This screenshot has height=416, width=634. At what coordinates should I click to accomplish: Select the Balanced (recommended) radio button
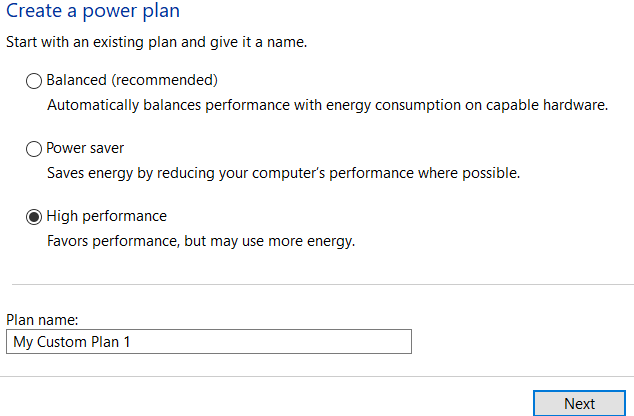pyautogui.click(x=34, y=82)
